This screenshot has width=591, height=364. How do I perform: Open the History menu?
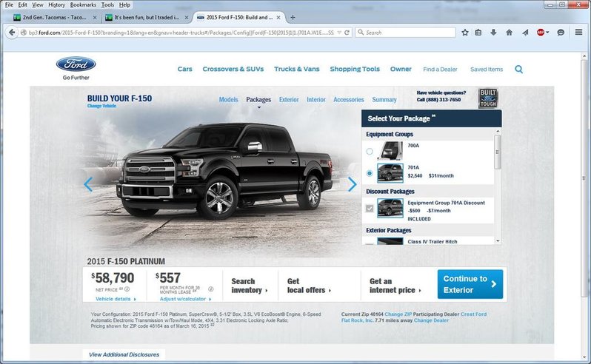(56, 5)
